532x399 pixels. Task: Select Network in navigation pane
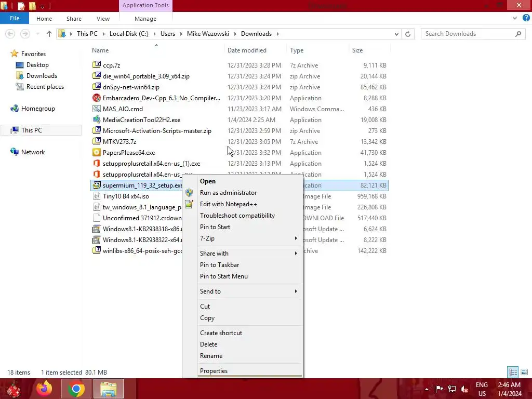tap(33, 152)
